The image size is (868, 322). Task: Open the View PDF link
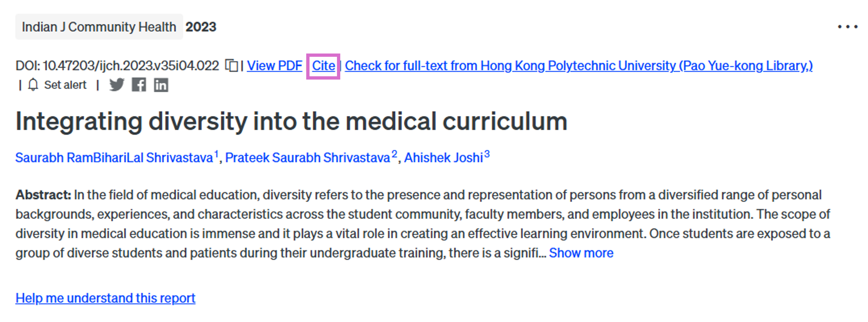pyautogui.click(x=275, y=66)
